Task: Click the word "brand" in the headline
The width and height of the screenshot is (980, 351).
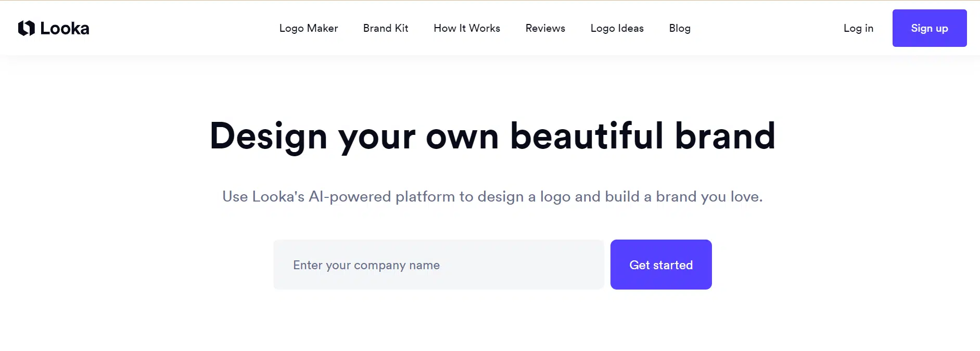Action: [x=725, y=135]
